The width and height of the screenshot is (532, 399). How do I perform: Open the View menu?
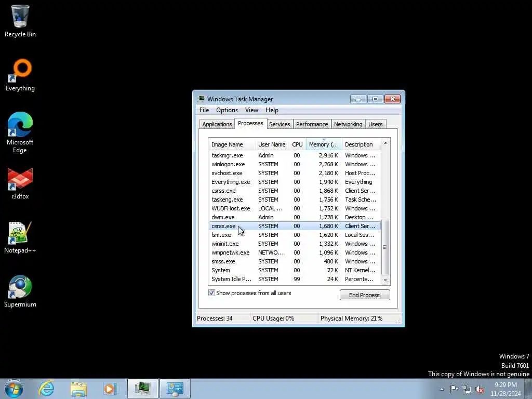251,110
